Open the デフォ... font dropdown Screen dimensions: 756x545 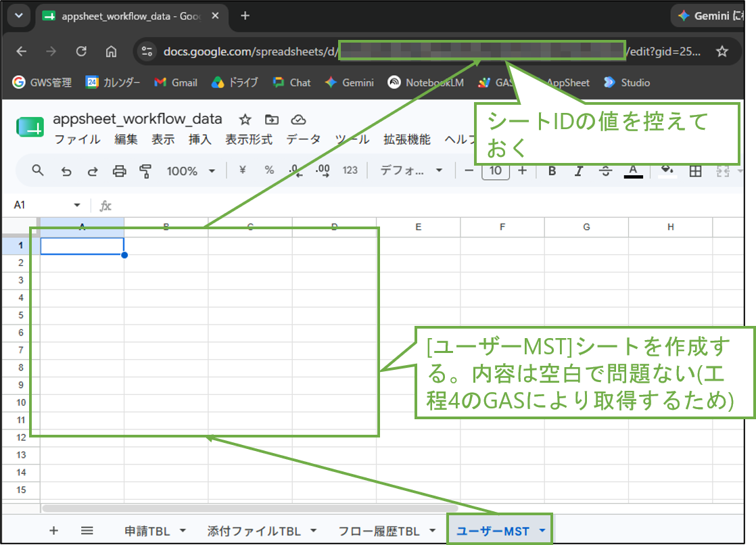(x=411, y=170)
